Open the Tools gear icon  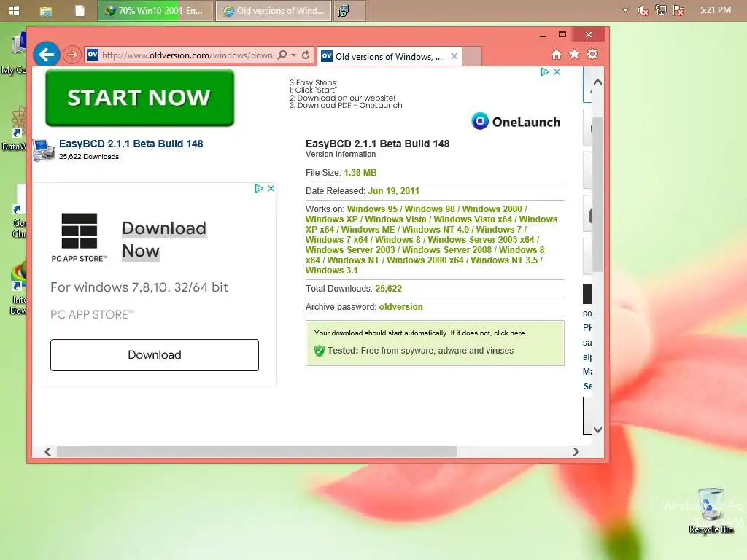coord(592,55)
